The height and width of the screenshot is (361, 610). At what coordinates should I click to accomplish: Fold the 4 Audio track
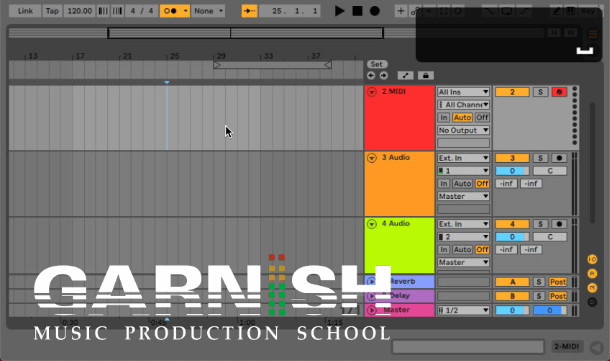pos(372,224)
